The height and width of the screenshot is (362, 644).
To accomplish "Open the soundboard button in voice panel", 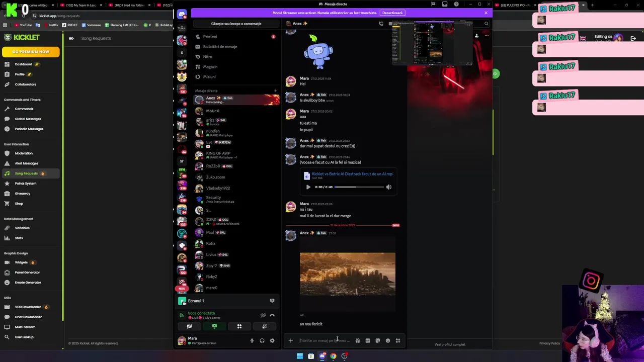I will 265,326.
